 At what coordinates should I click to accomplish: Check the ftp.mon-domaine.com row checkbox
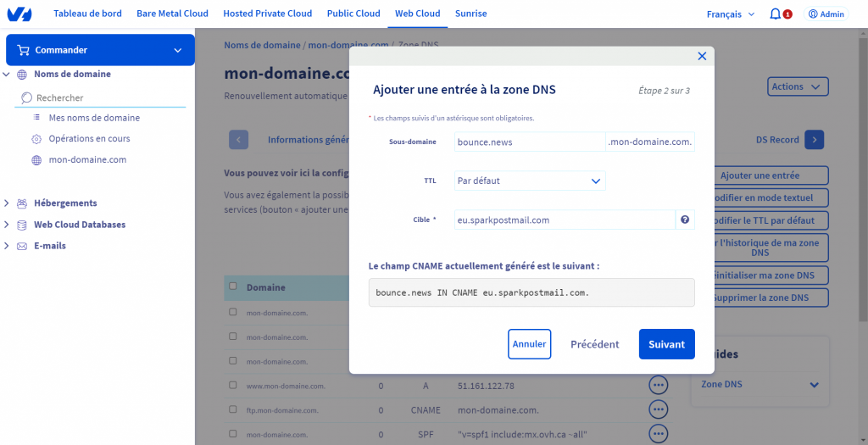pos(233,409)
